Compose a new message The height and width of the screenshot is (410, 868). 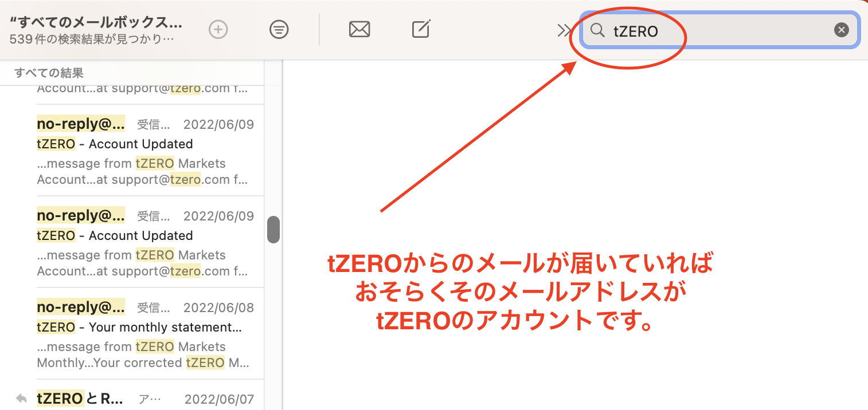pyautogui.click(x=421, y=29)
